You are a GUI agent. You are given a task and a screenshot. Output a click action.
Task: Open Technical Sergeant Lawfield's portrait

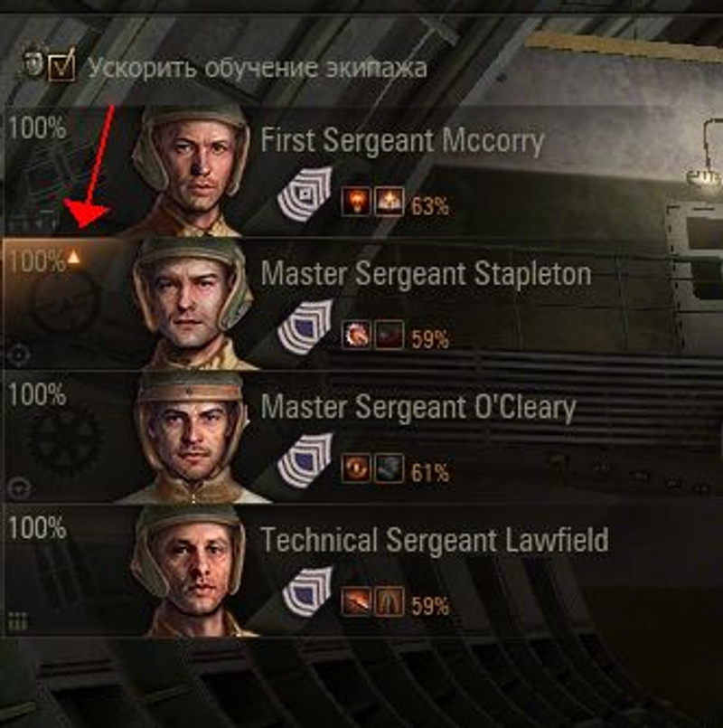coord(192,570)
